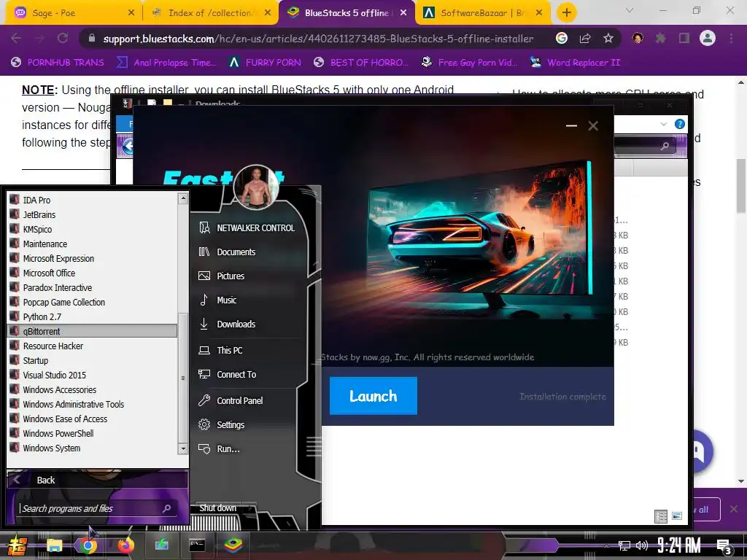This screenshot has height=560, width=747.
Task: Toggle the Chrome side panel icon
Action: coord(684,39)
